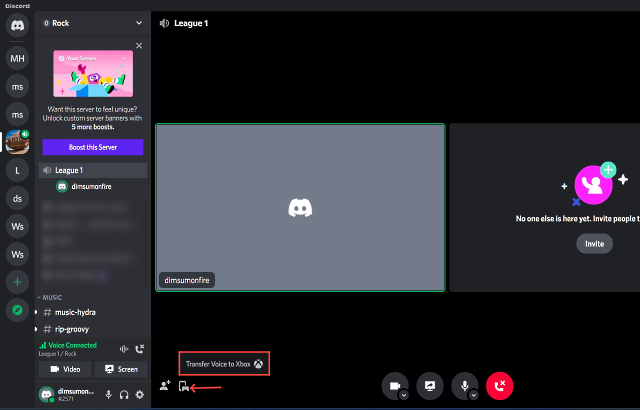Open the L server icon
Image resolution: width=640 pixels, height=410 pixels.
click(17, 171)
